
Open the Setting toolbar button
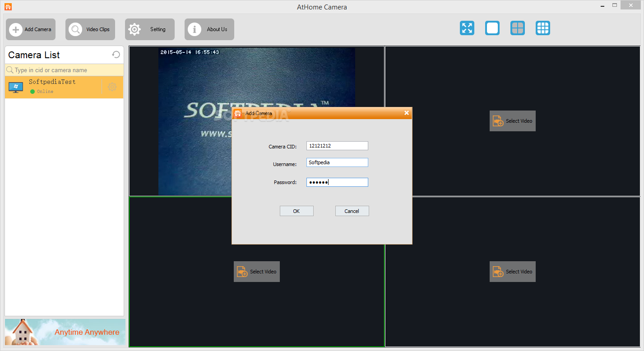coord(150,29)
